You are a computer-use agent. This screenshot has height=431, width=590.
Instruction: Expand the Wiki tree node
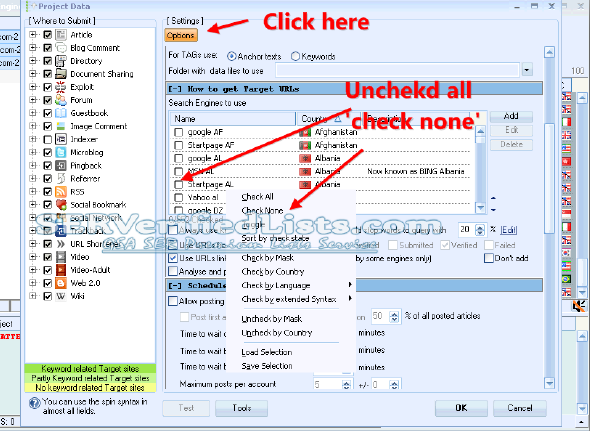33,296
